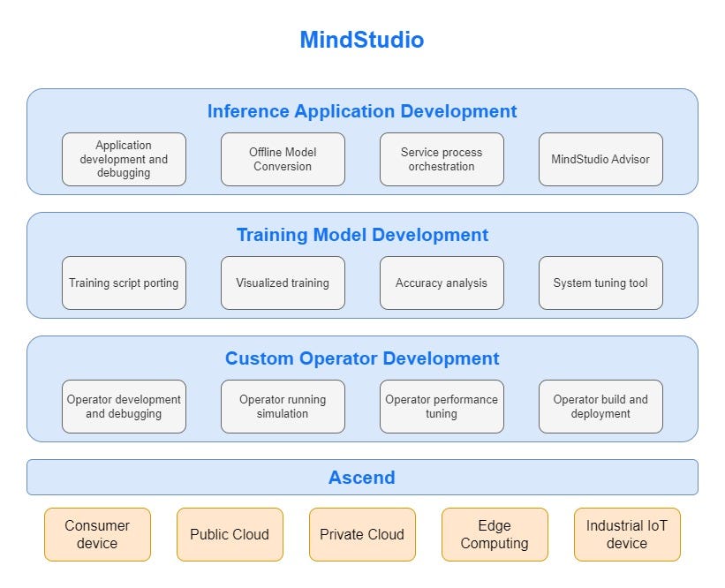
Task: Click the Training Model Development heading
Action: click(x=362, y=235)
